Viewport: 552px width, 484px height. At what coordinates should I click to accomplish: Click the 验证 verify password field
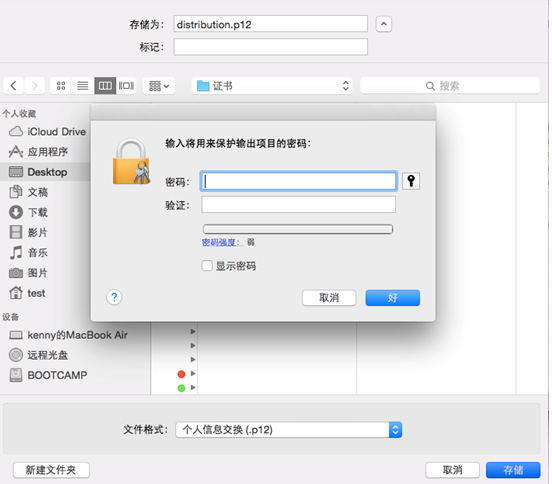click(x=298, y=205)
